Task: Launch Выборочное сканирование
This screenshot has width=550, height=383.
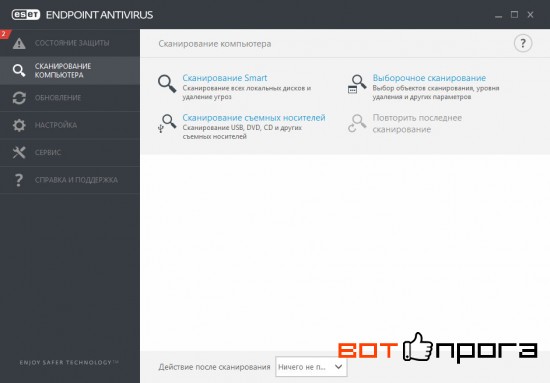Action: (429, 78)
